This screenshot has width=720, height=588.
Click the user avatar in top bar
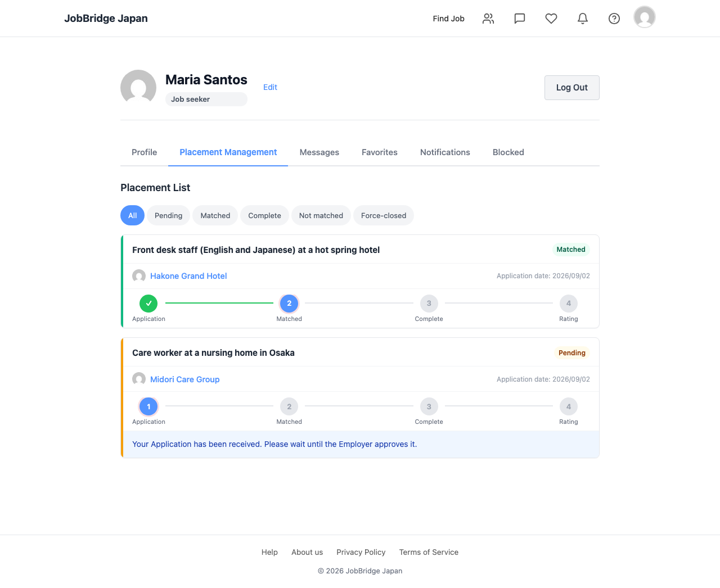coord(645,17)
